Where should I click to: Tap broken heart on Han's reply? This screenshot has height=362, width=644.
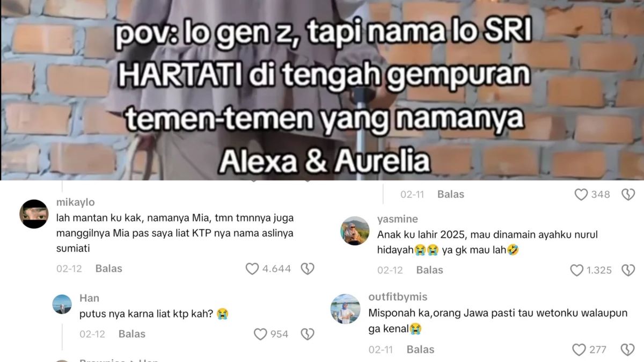(x=307, y=334)
